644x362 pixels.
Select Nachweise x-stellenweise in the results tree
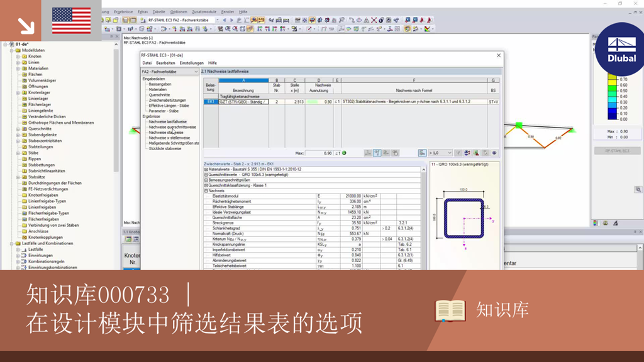tap(169, 138)
